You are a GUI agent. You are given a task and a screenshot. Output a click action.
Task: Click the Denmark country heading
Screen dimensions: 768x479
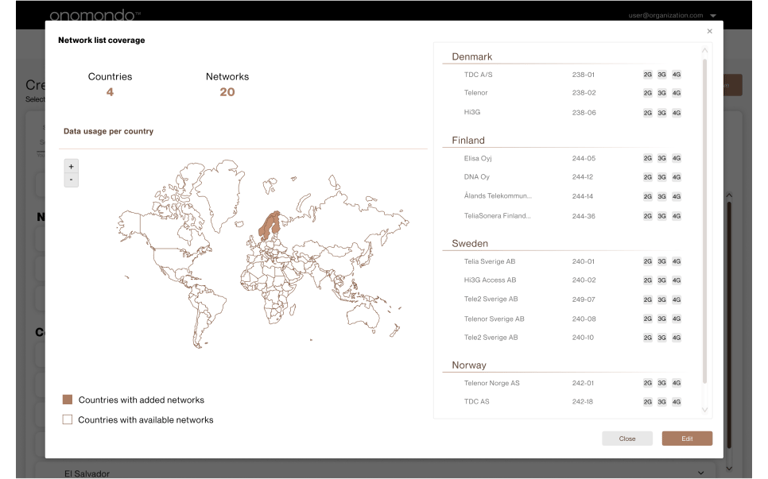coord(472,57)
